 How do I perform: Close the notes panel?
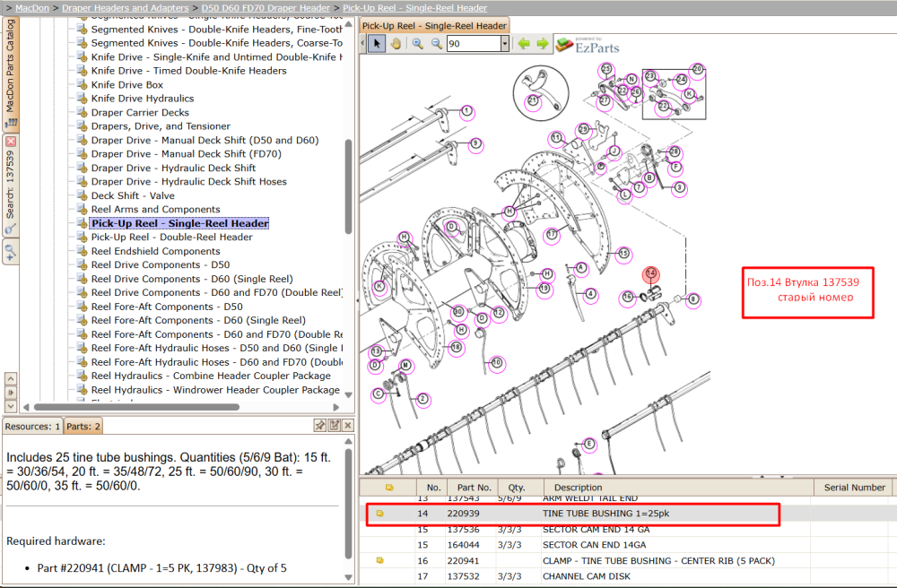point(348,425)
